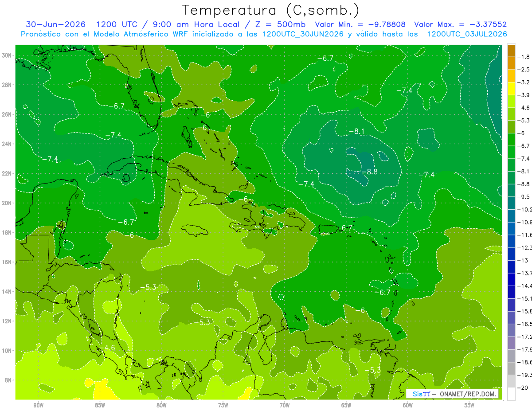Click the white swatch below -20 in colorbar

tap(511, 394)
